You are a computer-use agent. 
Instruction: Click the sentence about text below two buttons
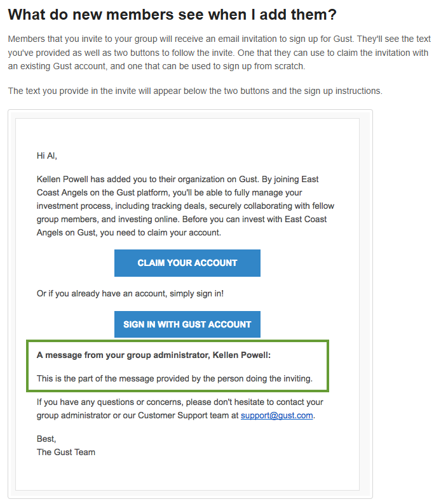pos(195,91)
